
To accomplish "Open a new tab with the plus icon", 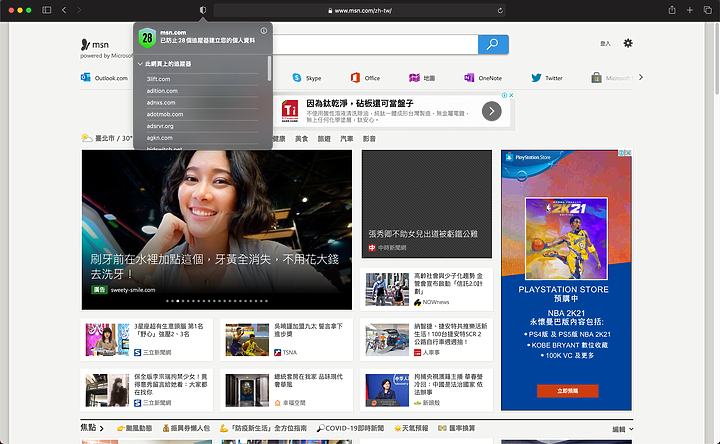I will 689,10.
